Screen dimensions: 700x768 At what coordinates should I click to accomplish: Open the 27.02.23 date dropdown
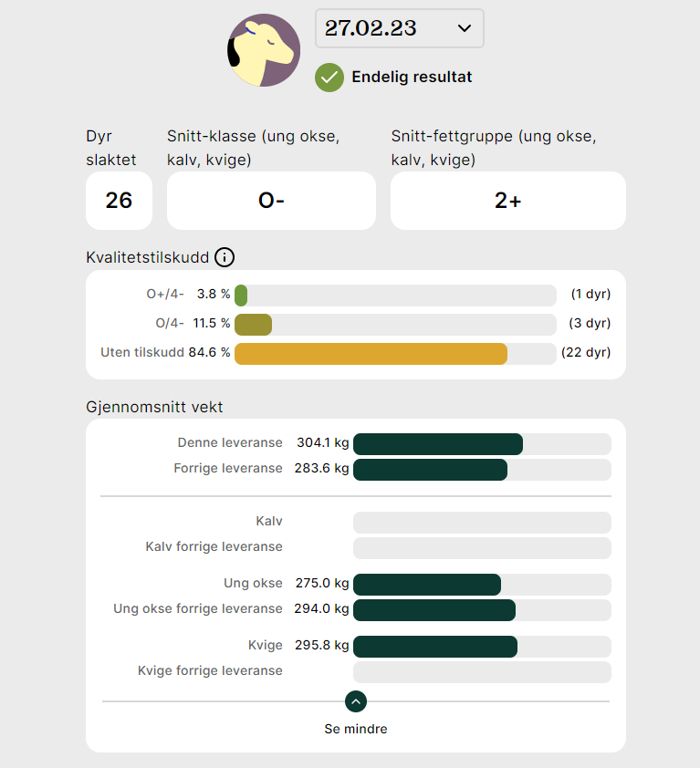pyautogui.click(x=399, y=28)
